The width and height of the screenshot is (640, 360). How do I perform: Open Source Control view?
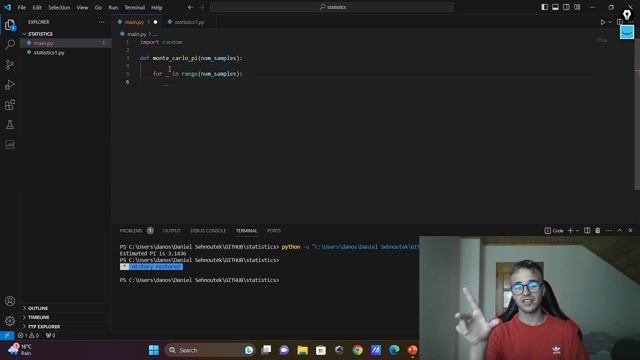(10, 64)
